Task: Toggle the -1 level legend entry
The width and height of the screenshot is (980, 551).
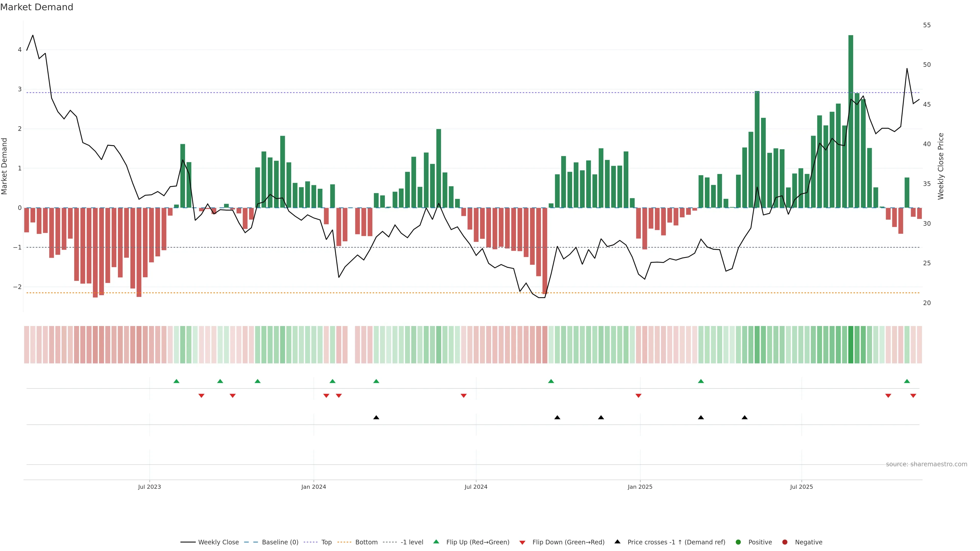Action: point(412,542)
